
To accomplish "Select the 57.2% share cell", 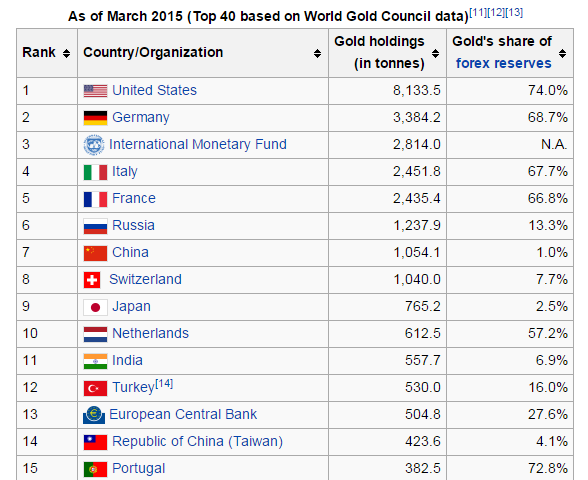I will [x=510, y=334].
